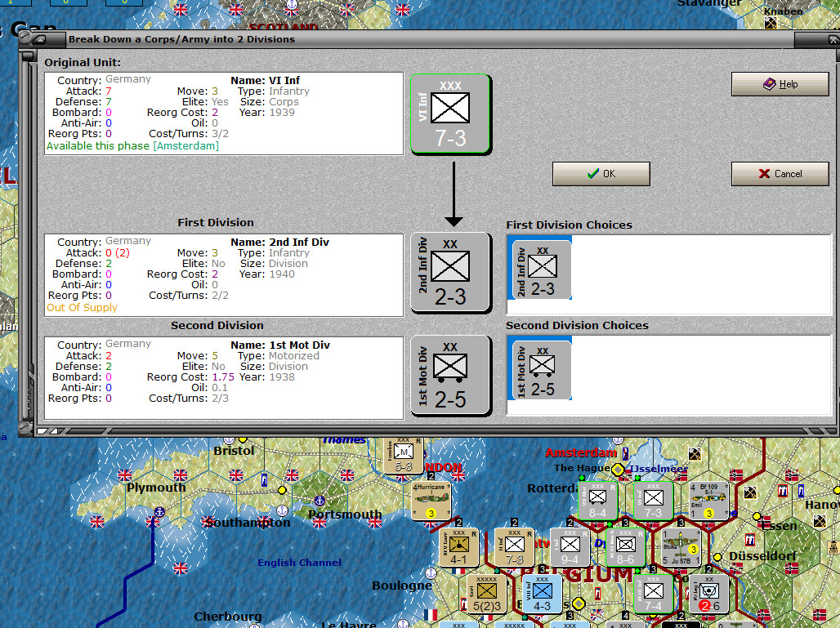840x628 pixels.
Task: Click the 'Name: VI Inf' label
Action: [266, 81]
